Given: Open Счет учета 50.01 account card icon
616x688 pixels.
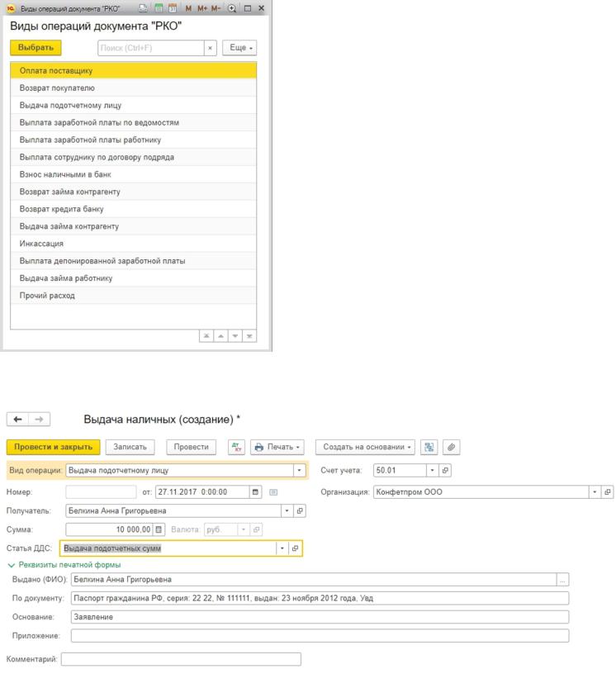Looking at the screenshot, I should click(x=445, y=471).
